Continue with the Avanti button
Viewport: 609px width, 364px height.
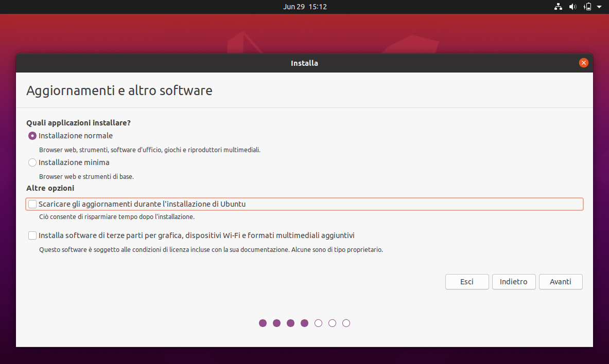[x=561, y=282]
